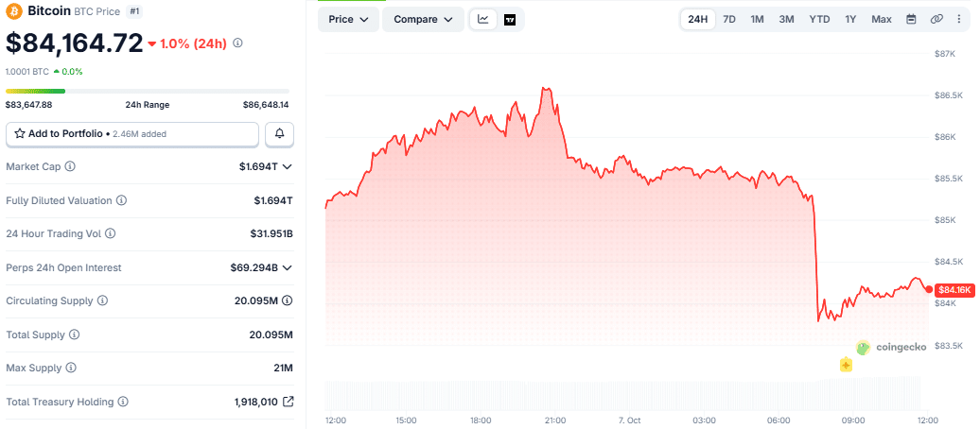
Task: Open the price alert bell icon
Action: pos(279,133)
